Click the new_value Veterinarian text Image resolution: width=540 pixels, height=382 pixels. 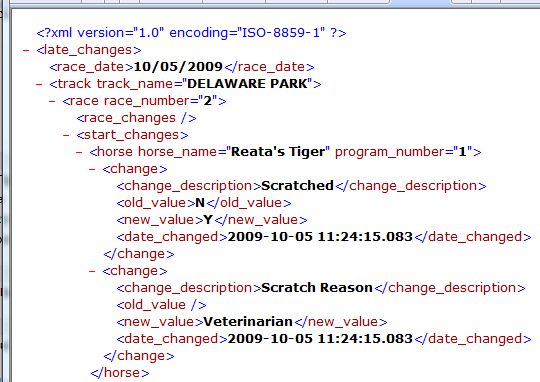click(248, 321)
